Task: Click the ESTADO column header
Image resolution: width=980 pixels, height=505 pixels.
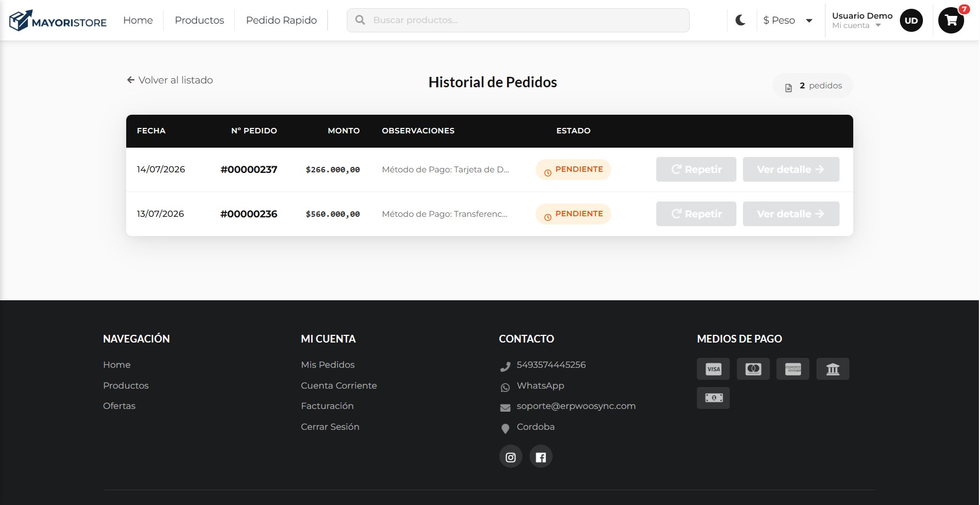Action: click(x=573, y=131)
